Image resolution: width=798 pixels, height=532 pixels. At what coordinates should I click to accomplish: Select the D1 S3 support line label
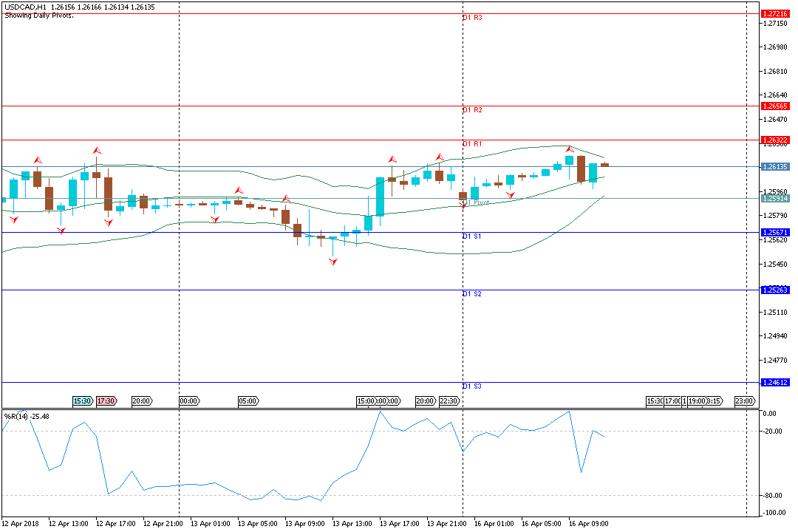pos(472,386)
